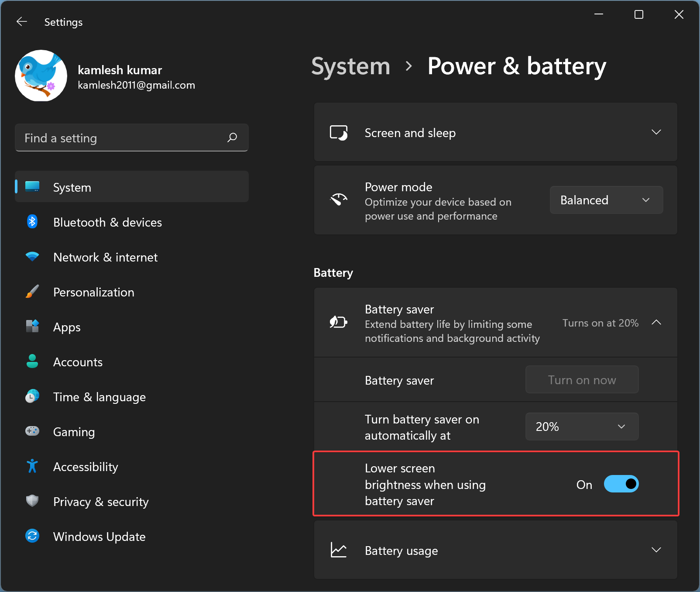This screenshot has height=592, width=700.
Task: Open the Apps settings page
Action: coord(132,327)
